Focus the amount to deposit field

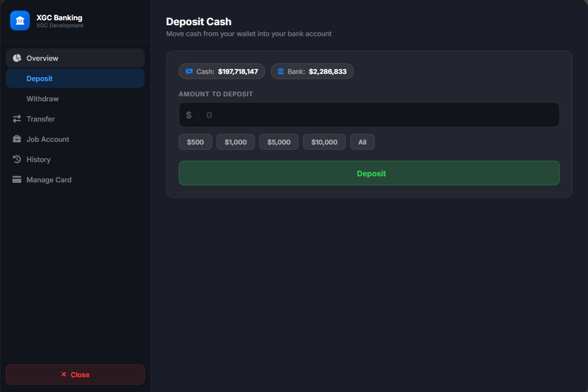(x=369, y=115)
